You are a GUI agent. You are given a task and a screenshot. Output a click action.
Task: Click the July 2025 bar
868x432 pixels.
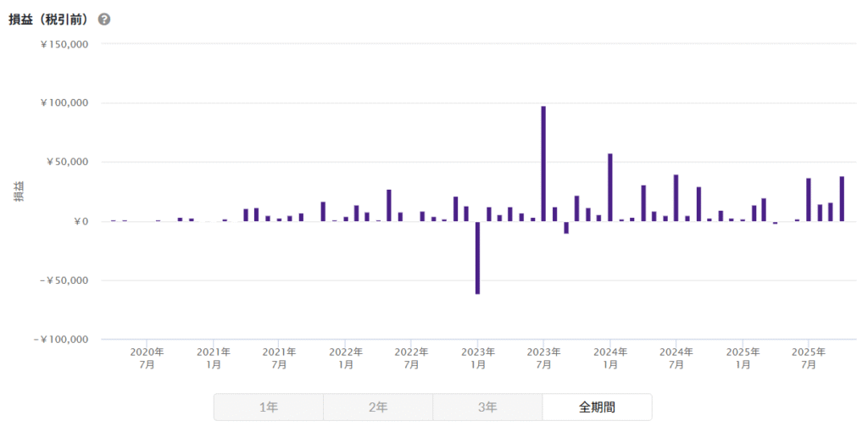809,200
